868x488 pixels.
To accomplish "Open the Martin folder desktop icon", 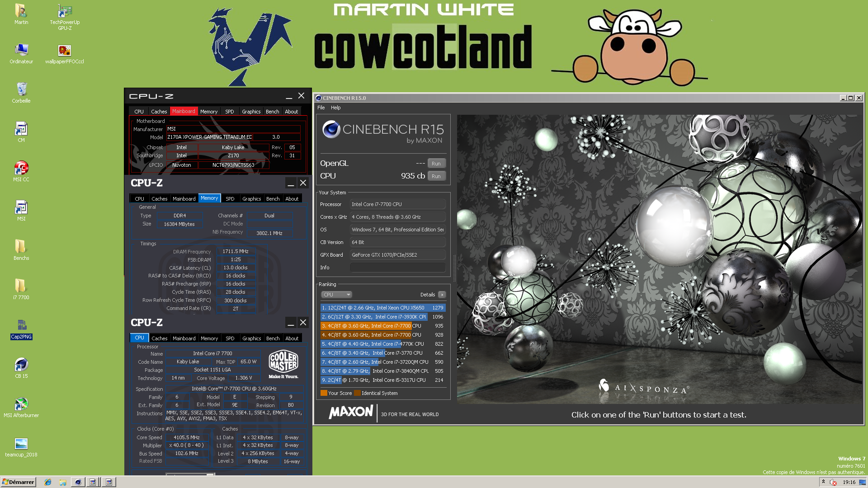I will point(21,14).
